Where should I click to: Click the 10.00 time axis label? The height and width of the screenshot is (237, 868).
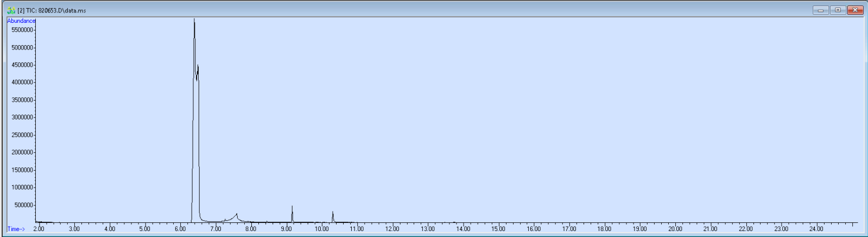(x=321, y=229)
